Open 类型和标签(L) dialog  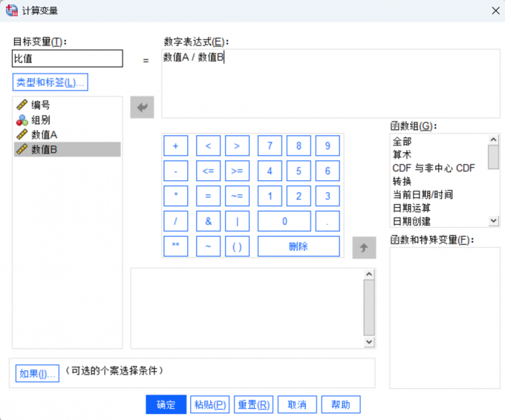(50, 82)
